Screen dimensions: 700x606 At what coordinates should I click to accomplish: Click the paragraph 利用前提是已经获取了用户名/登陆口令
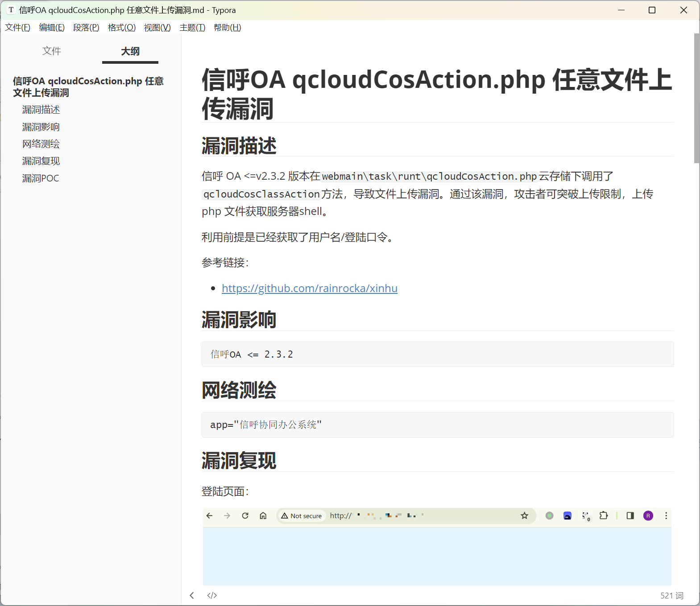tap(298, 237)
